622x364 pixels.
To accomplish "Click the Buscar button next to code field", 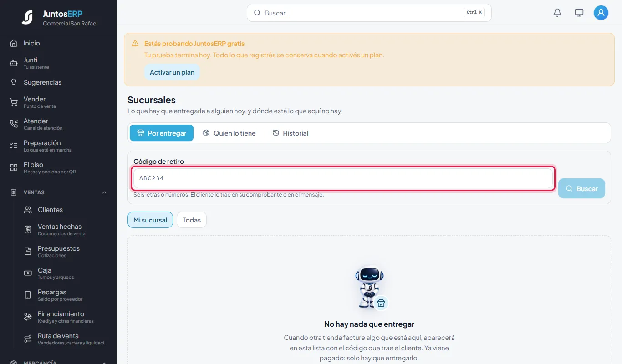I will pos(581,188).
